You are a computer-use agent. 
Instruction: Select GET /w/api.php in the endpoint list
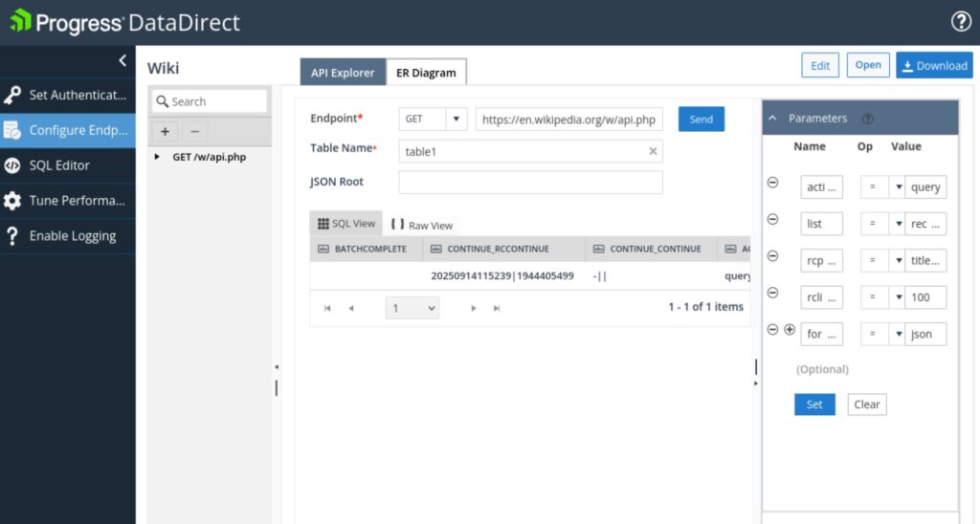tap(210, 157)
